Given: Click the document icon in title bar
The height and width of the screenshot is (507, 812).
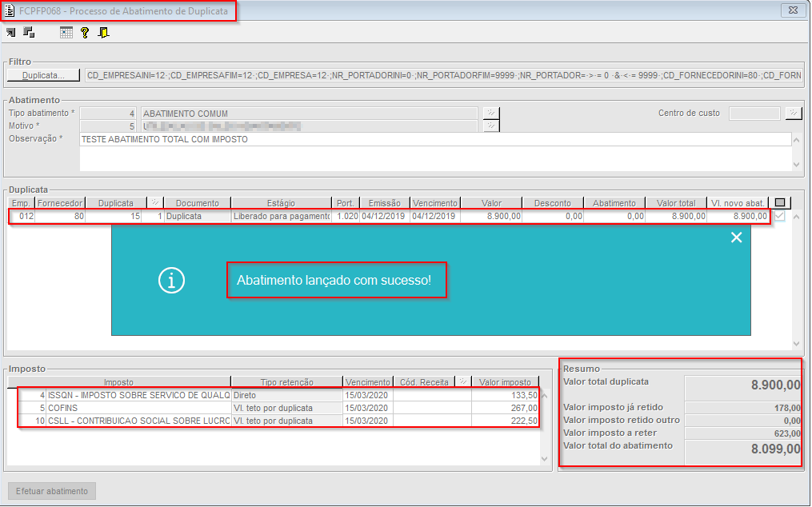Looking at the screenshot, I should (x=10, y=11).
